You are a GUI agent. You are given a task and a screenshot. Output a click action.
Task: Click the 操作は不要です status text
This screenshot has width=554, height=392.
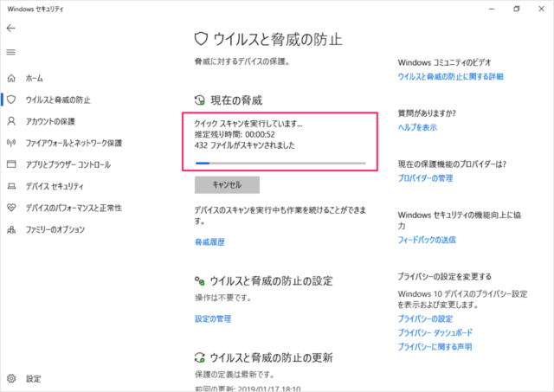[223, 298]
